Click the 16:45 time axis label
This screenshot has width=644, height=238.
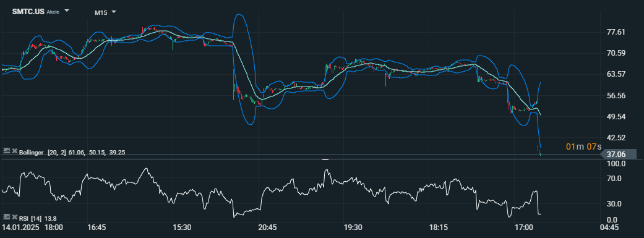[x=97, y=227]
